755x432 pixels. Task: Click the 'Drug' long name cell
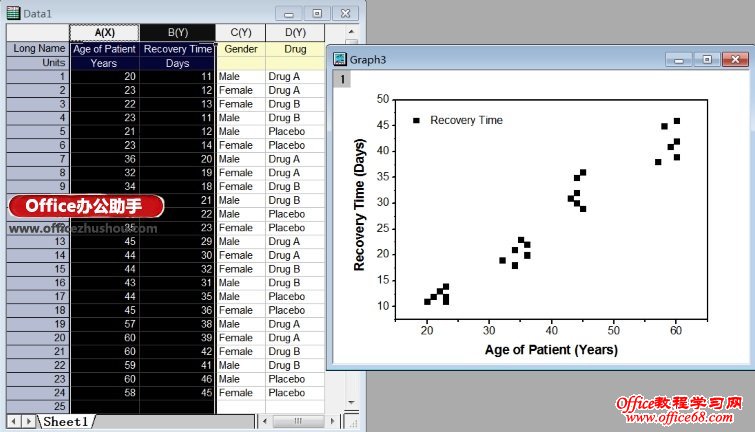[x=295, y=49]
